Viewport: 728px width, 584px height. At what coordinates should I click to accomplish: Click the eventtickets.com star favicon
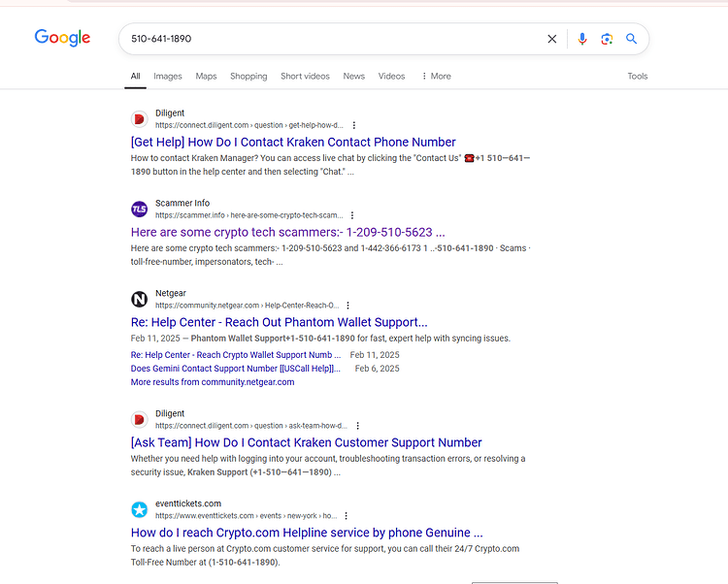(139, 509)
